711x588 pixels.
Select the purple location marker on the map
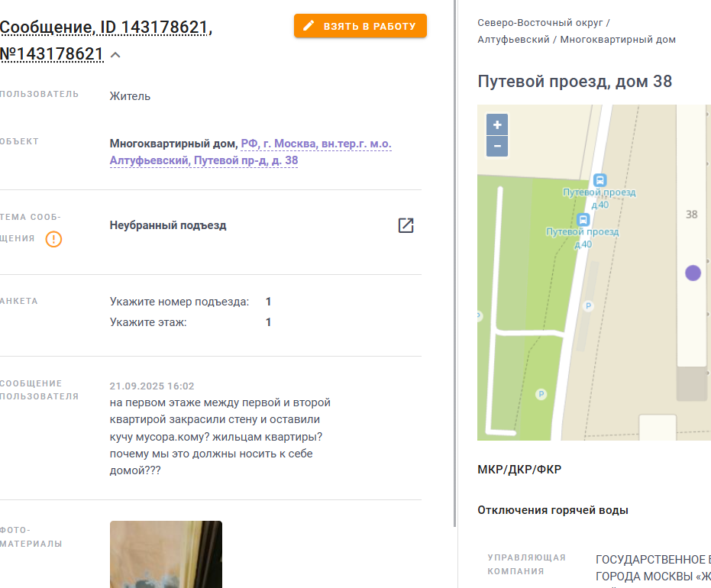[693, 273]
